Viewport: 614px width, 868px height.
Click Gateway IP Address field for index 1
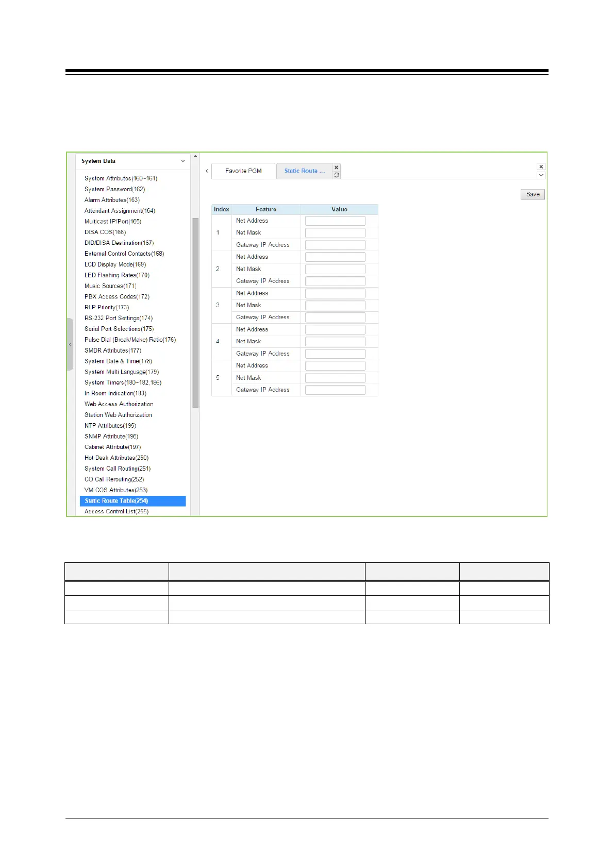[335, 245]
